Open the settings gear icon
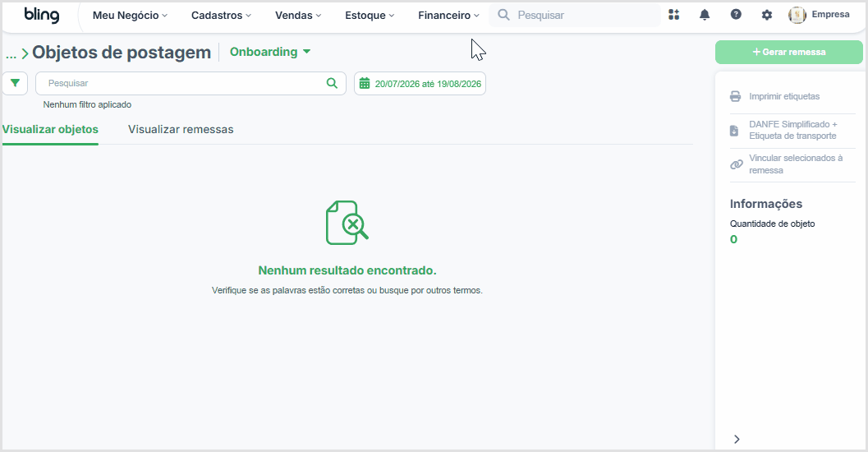Viewport: 868px width, 452px height. click(x=767, y=15)
